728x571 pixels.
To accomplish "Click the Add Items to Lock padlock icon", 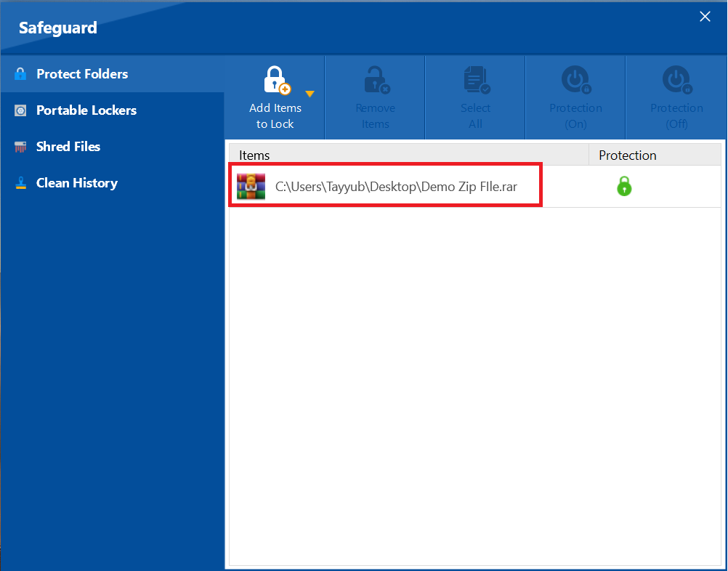I will 277,81.
